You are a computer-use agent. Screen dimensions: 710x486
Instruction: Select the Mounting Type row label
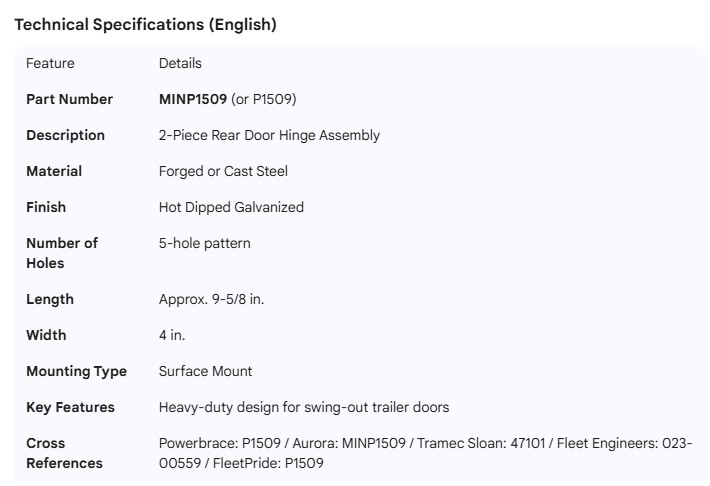click(76, 371)
